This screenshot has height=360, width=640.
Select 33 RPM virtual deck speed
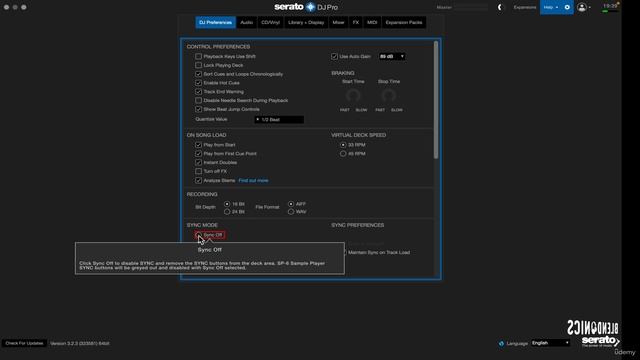[343, 145]
